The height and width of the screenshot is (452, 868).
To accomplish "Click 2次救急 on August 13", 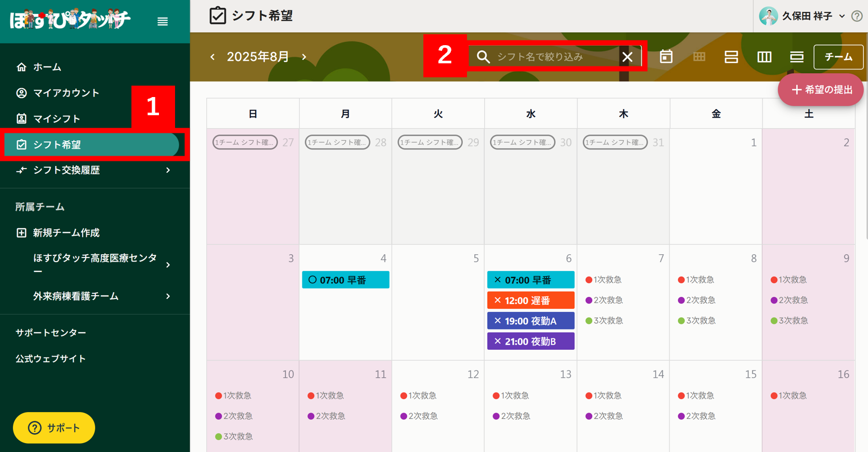I will point(511,416).
